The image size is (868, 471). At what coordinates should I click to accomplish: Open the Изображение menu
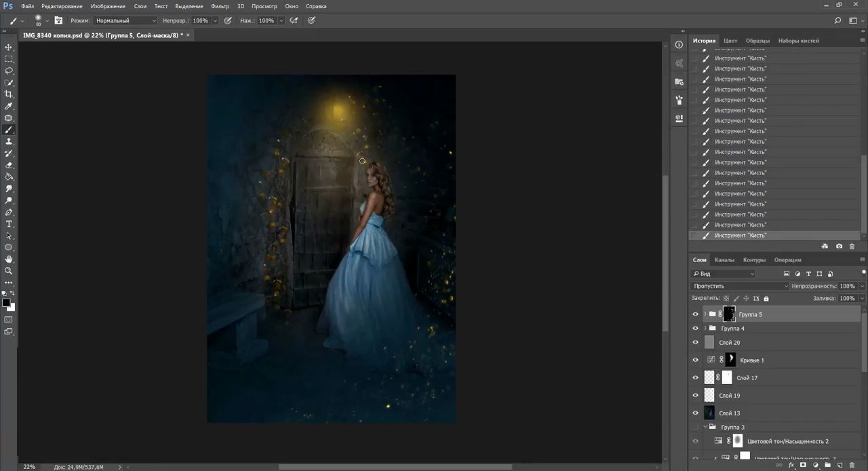pyautogui.click(x=108, y=6)
